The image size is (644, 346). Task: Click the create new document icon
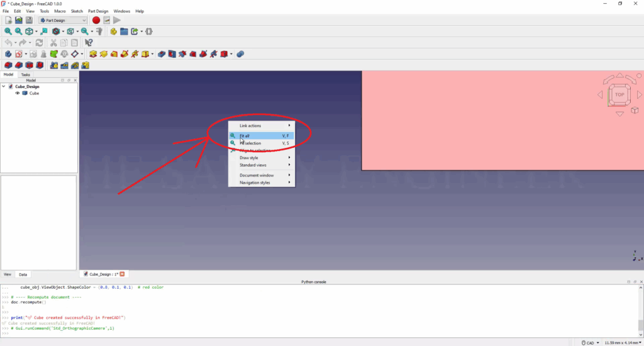pyautogui.click(x=8, y=20)
